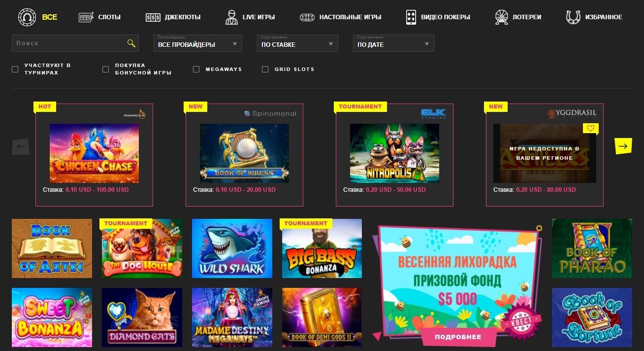Click the table icon for НАСТОЛЬНЫЕ ИГРЫ

307,17
